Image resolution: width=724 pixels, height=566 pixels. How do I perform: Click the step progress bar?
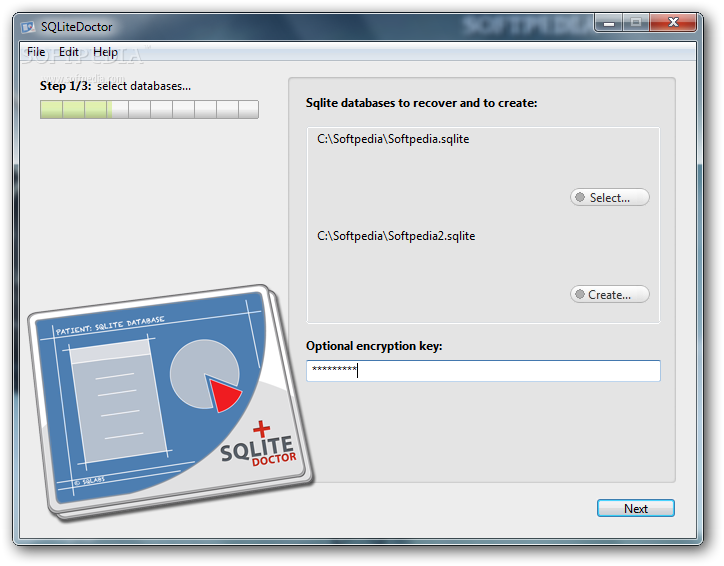tap(149, 109)
